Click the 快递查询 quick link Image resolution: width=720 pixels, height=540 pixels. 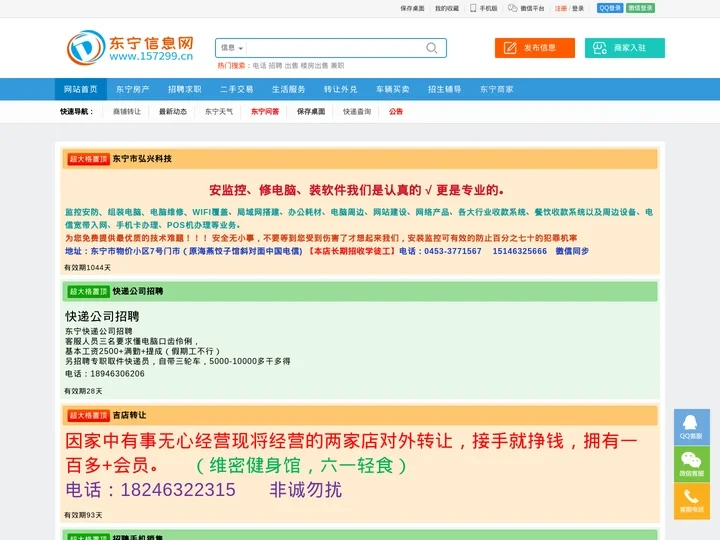coord(357,112)
